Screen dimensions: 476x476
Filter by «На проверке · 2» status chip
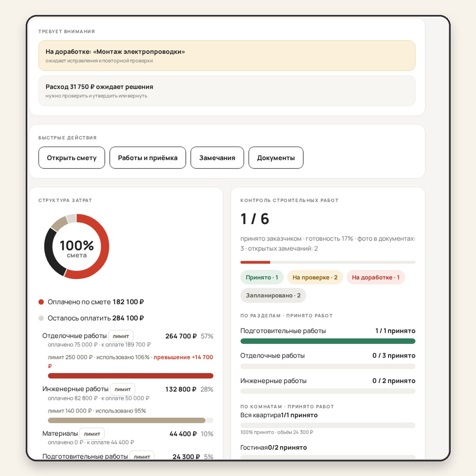point(315,278)
